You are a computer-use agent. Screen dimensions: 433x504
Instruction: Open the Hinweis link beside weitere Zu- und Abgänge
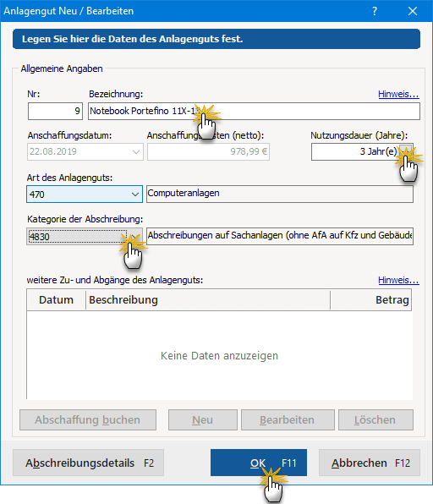point(398,280)
